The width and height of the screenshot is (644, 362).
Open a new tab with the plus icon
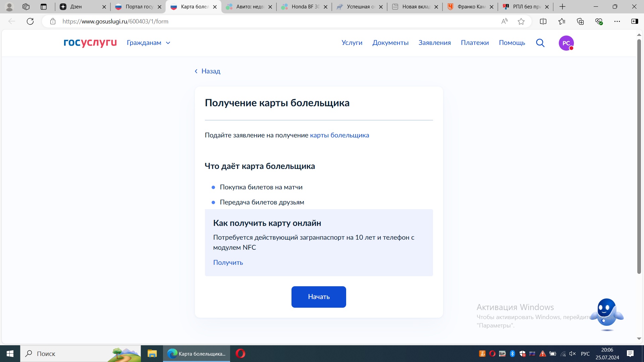562,7
